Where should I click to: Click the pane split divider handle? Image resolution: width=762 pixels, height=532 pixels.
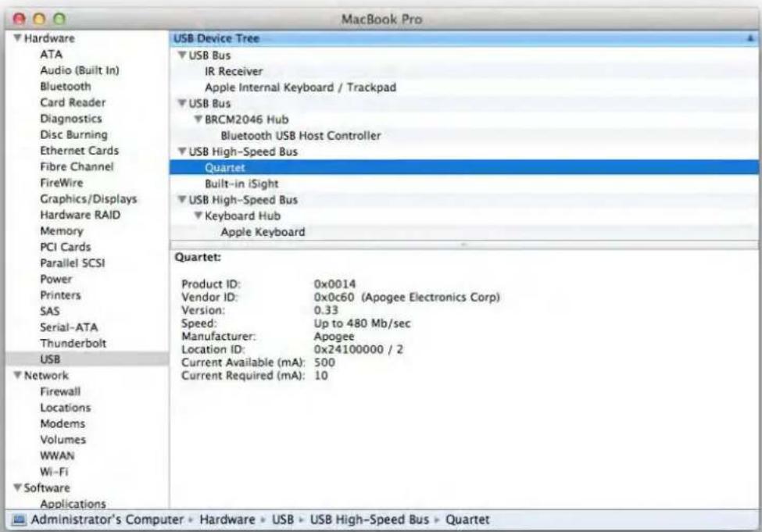tap(464, 245)
